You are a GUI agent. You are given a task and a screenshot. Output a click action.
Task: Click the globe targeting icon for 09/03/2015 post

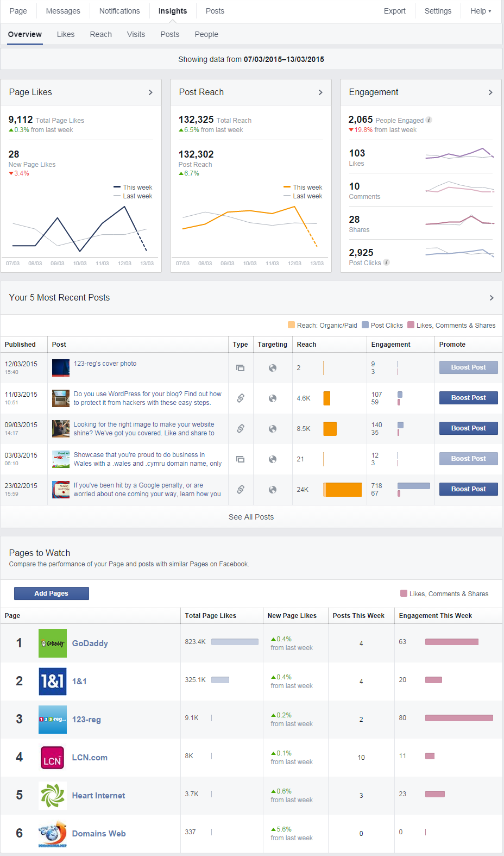(x=273, y=429)
